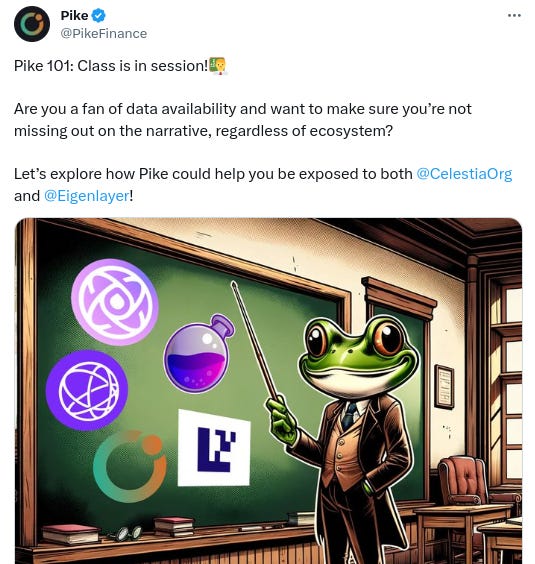This screenshot has width=535, height=564.
Task: Click the teacher emoji after session
Action: click(x=217, y=65)
